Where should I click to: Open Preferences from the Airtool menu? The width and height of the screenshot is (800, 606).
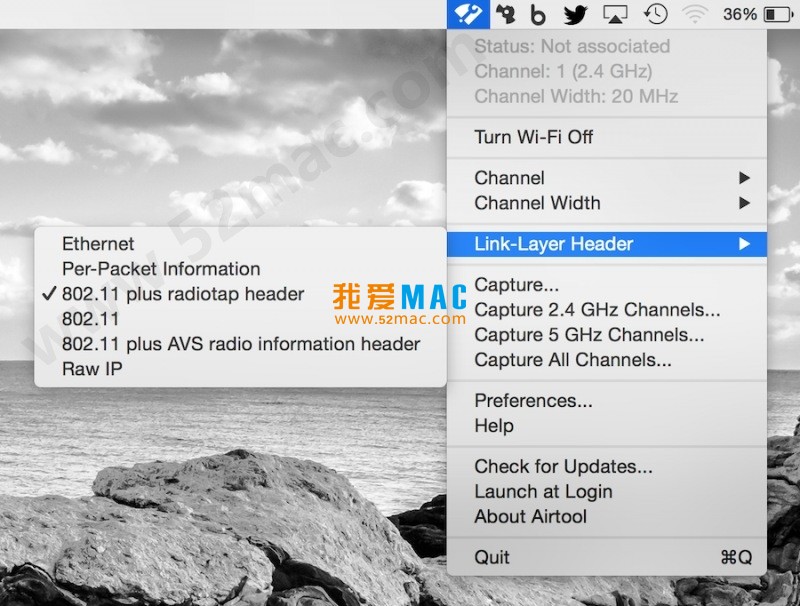tap(533, 401)
